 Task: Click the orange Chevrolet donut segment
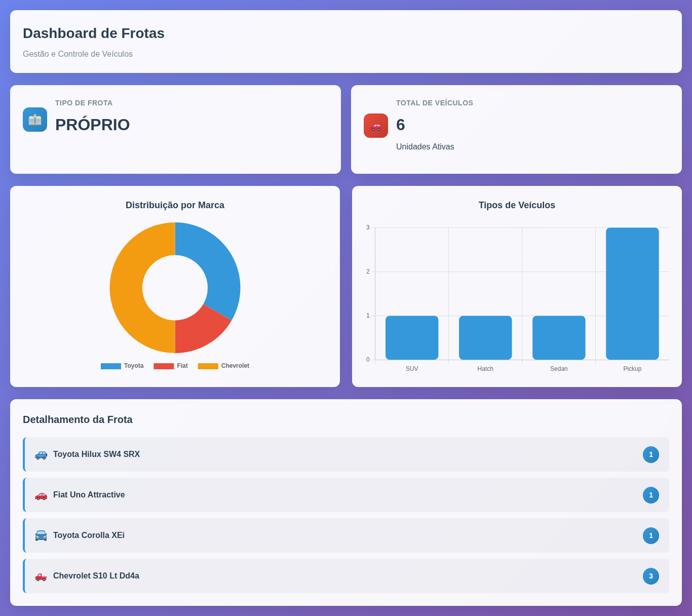click(127, 288)
